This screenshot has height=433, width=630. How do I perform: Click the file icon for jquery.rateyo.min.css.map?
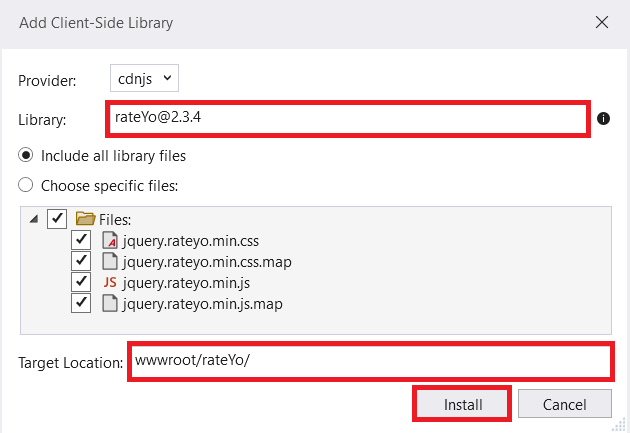point(110,261)
